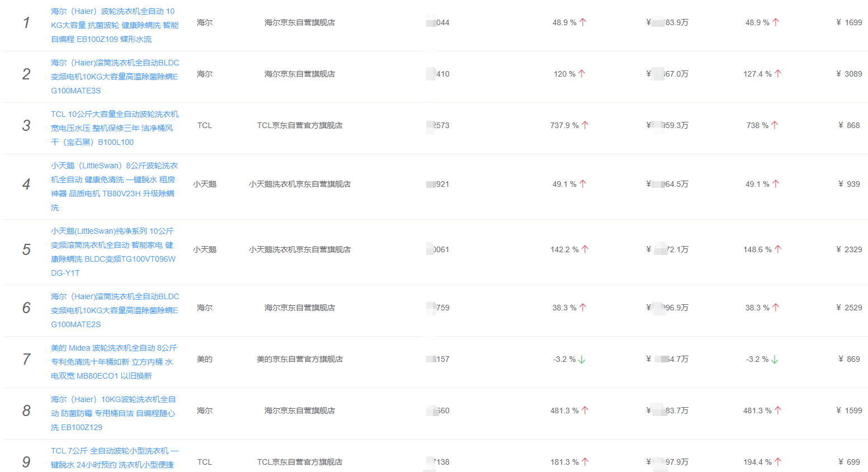This screenshot has width=868, height=472.
Task: Select the price ¥ 869
Action: 849,359
